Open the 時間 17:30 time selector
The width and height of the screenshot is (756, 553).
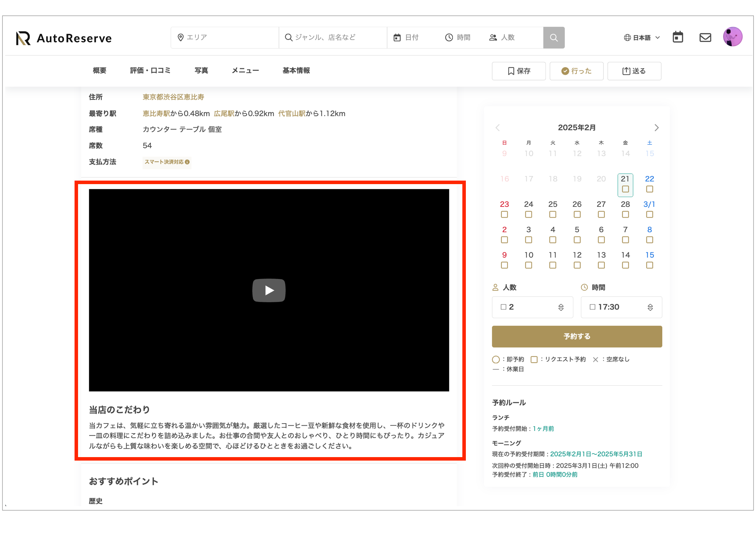tap(621, 307)
